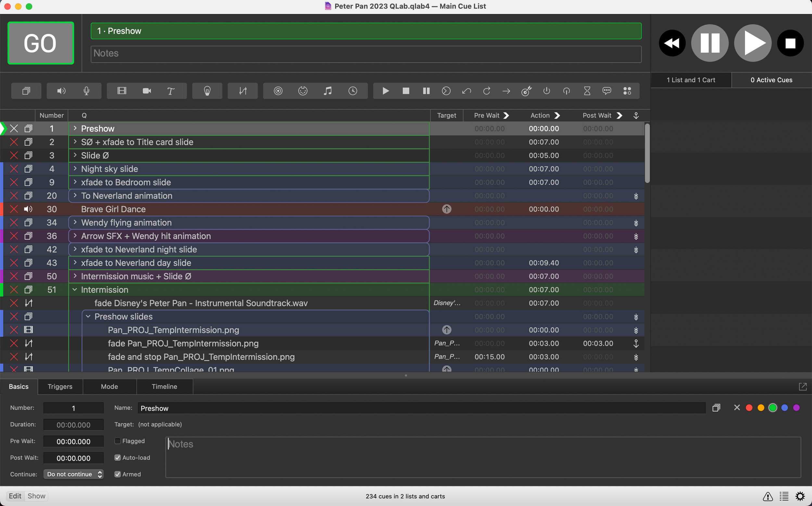This screenshot has width=812, height=506.
Task: Add a Video cue from toolbar
Action: 122,91
